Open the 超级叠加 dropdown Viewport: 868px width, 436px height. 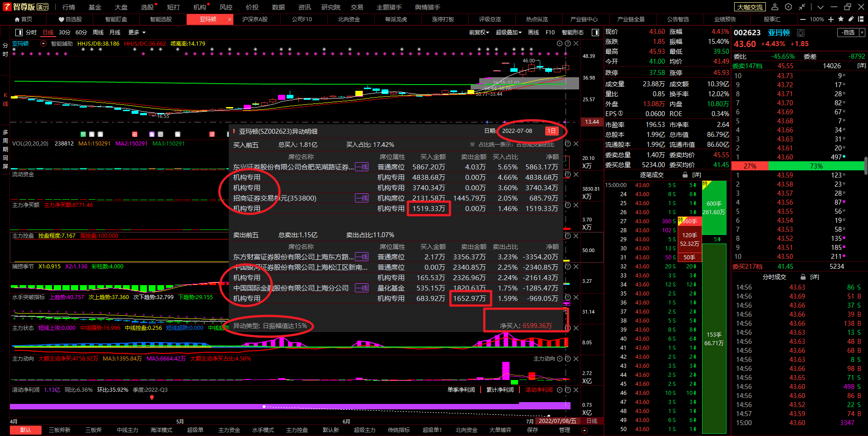tap(509, 33)
